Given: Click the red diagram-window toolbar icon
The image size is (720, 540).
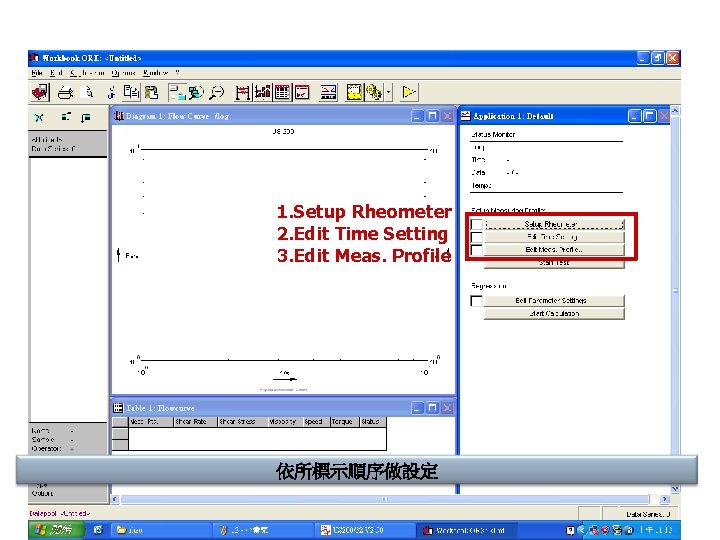Looking at the screenshot, I should pos(302,92).
